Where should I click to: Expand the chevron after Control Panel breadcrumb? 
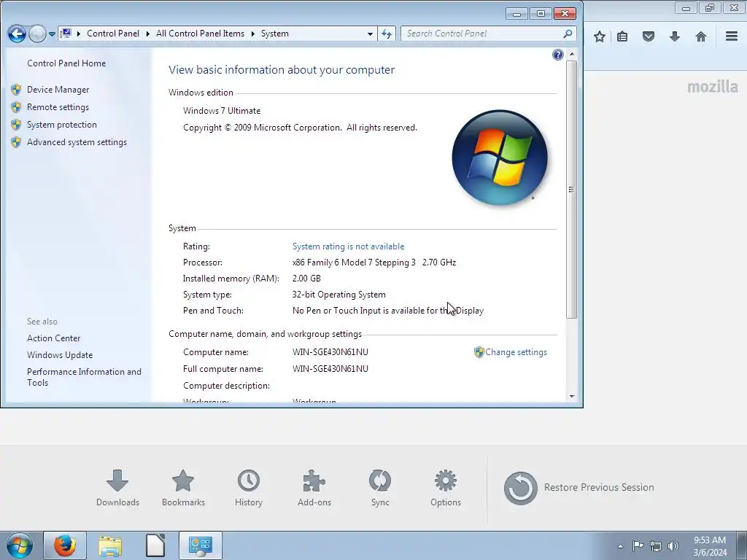tap(147, 34)
